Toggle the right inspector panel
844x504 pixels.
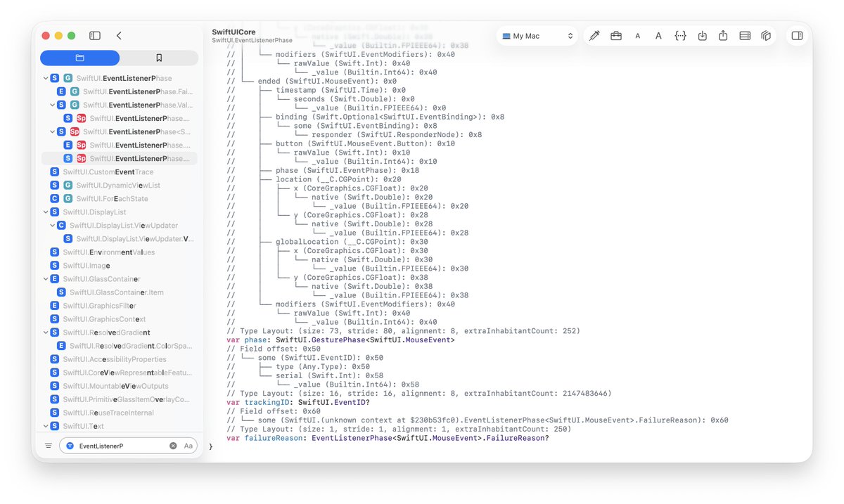pos(797,36)
